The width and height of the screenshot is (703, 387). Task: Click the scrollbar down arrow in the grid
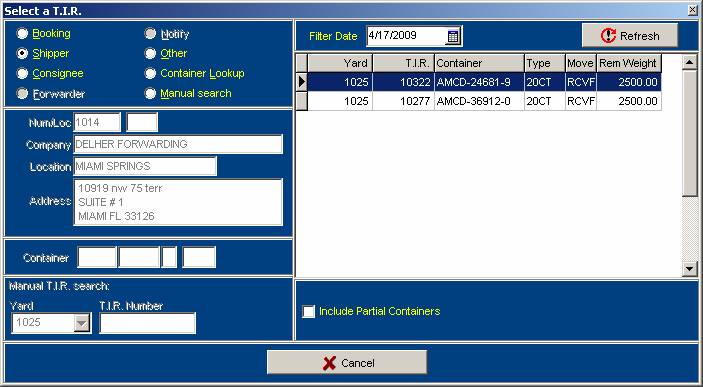point(690,268)
